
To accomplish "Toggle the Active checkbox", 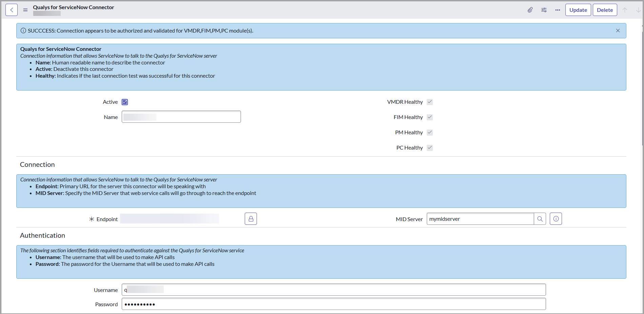I will click(125, 102).
